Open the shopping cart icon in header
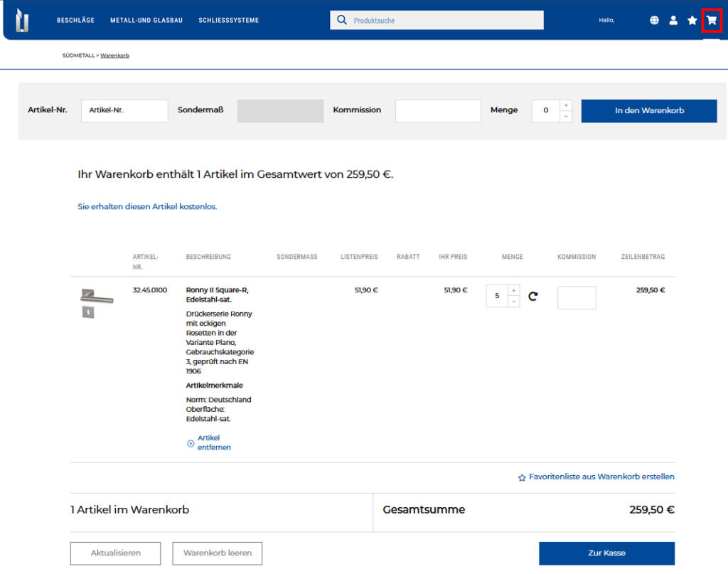Viewport: 728px width, 574px height. (711, 21)
